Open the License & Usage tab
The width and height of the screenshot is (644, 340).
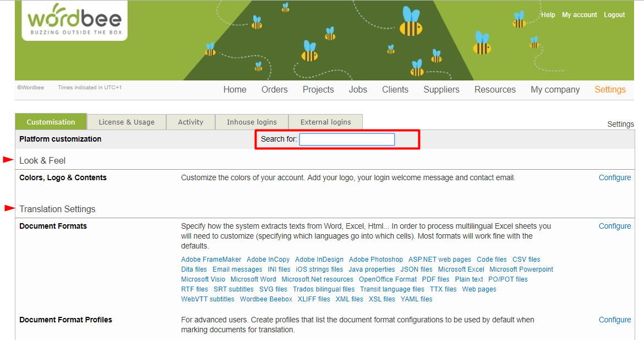point(126,122)
